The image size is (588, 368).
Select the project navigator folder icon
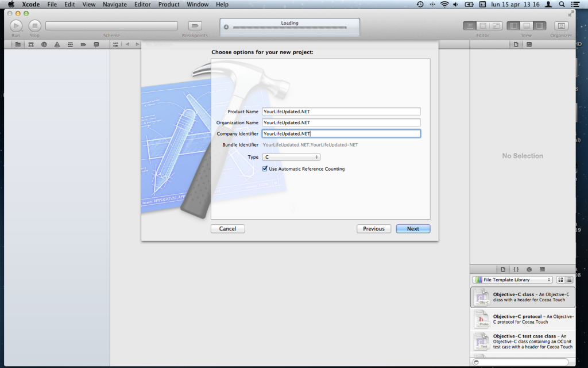pos(18,44)
